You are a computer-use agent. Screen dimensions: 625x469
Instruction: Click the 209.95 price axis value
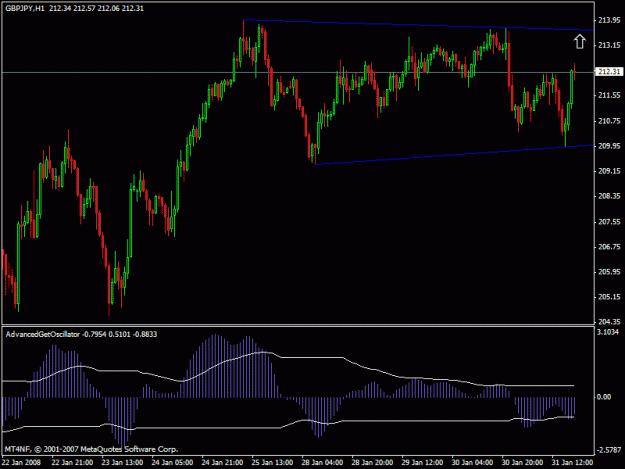click(609, 146)
